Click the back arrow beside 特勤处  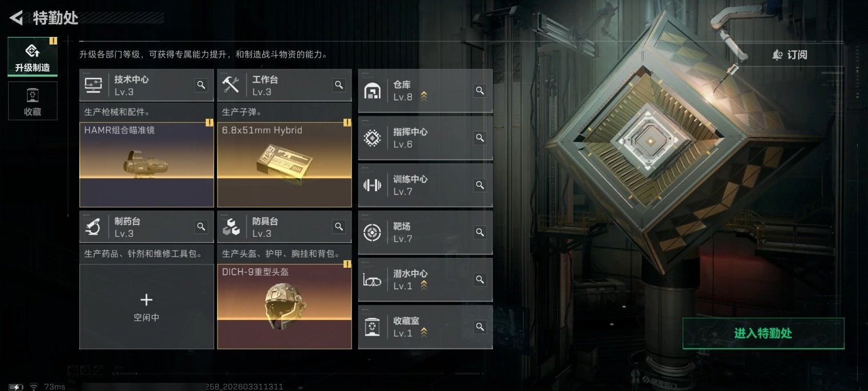[x=16, y=18]
